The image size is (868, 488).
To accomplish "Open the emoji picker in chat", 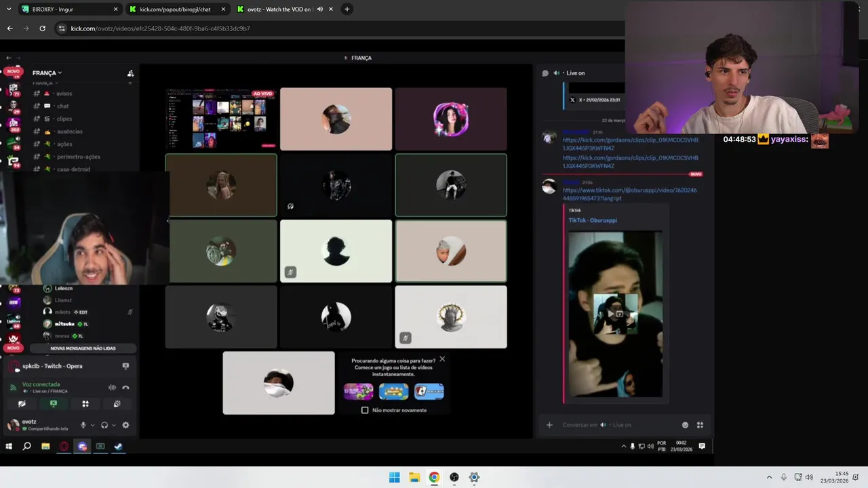I will (x=685, y=425).
